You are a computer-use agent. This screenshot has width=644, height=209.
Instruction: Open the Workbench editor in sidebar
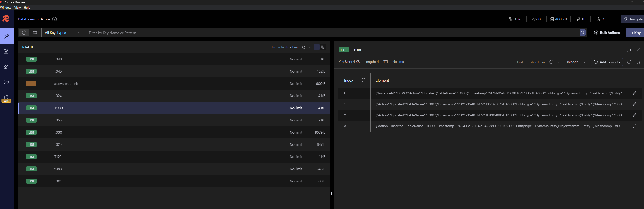click(x=6, y=52)
